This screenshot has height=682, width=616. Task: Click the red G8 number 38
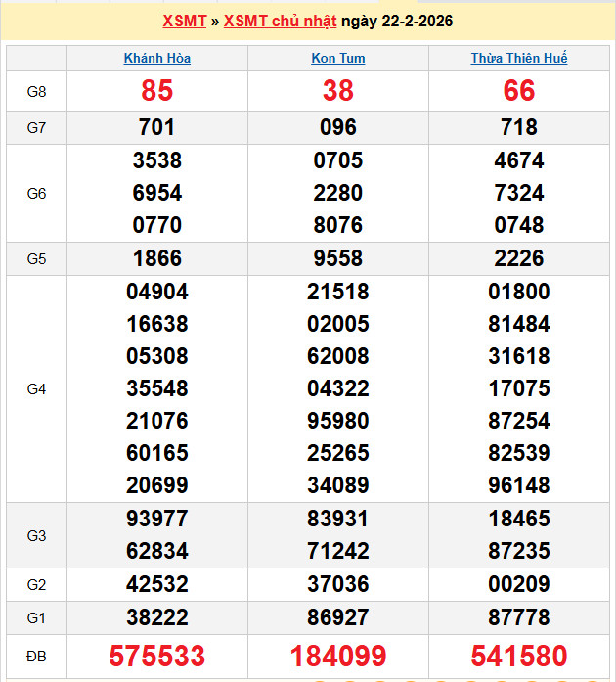338,91
